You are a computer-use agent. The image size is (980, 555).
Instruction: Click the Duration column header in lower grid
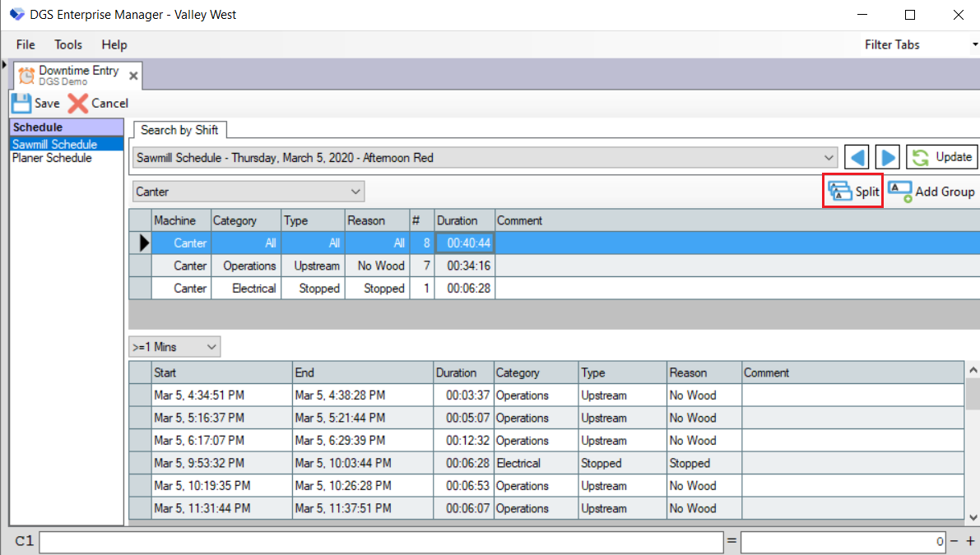tap(463, 372)
